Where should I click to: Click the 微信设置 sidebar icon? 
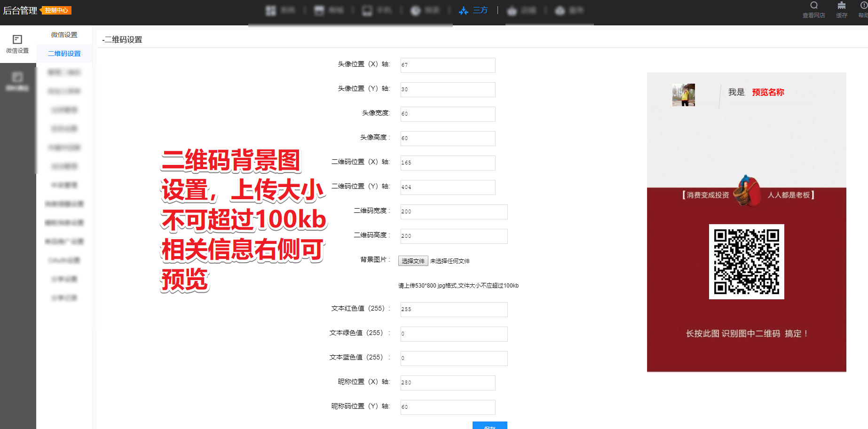[17, 39]
